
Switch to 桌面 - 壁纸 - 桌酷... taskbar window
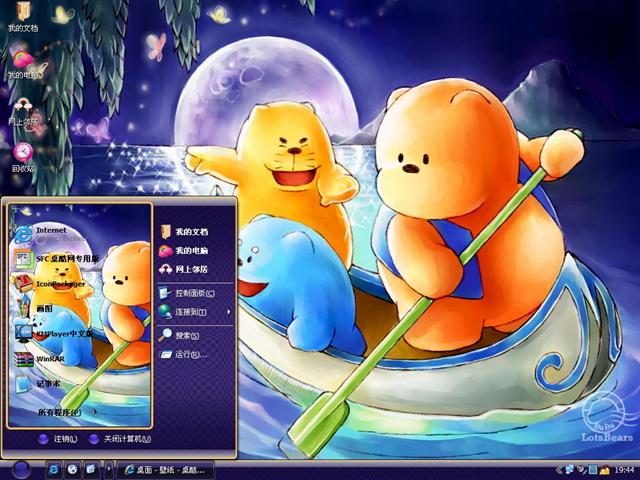click(166, 470)
